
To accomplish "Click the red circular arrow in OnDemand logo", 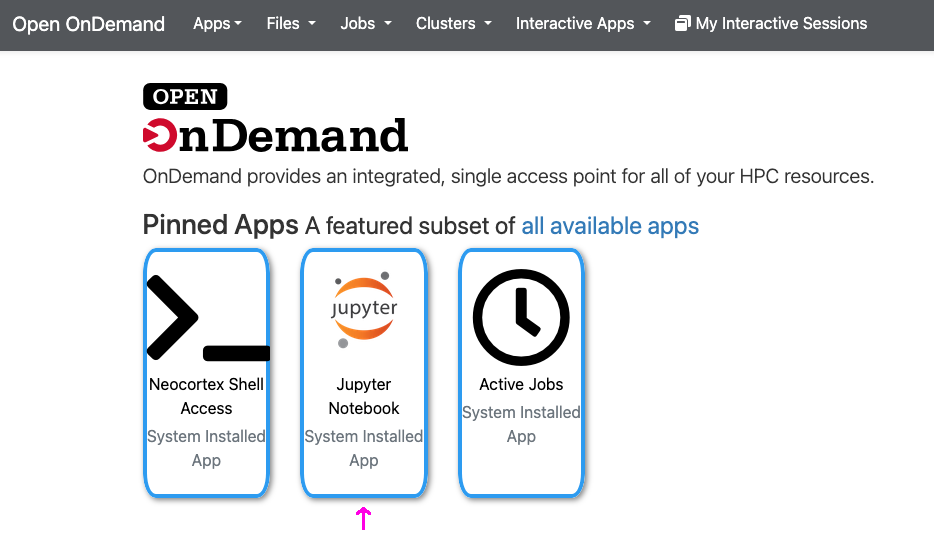I will pos(159,136).
